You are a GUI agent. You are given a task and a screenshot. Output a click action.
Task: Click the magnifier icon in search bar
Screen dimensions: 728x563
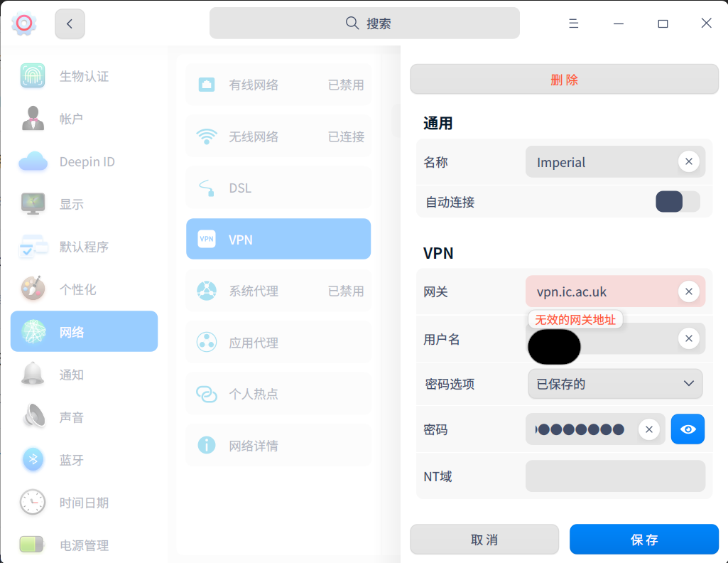(x=352, y=23)
